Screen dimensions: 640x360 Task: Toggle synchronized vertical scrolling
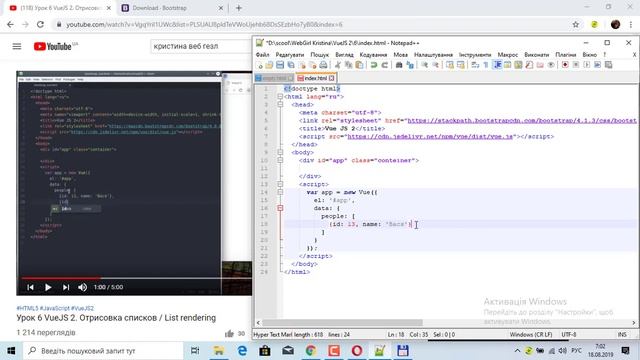[x=450, y=65]
